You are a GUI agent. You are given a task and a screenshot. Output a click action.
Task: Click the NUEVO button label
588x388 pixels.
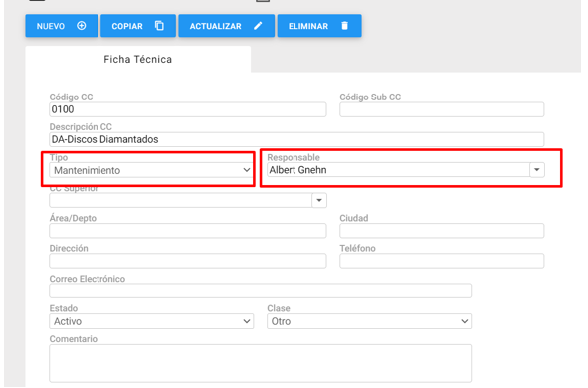[51, 26]
